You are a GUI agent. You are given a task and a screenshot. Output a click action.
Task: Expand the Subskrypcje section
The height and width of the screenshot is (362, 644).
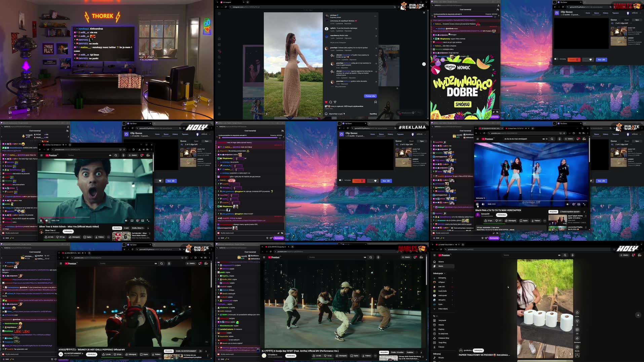tap(439, 273)
